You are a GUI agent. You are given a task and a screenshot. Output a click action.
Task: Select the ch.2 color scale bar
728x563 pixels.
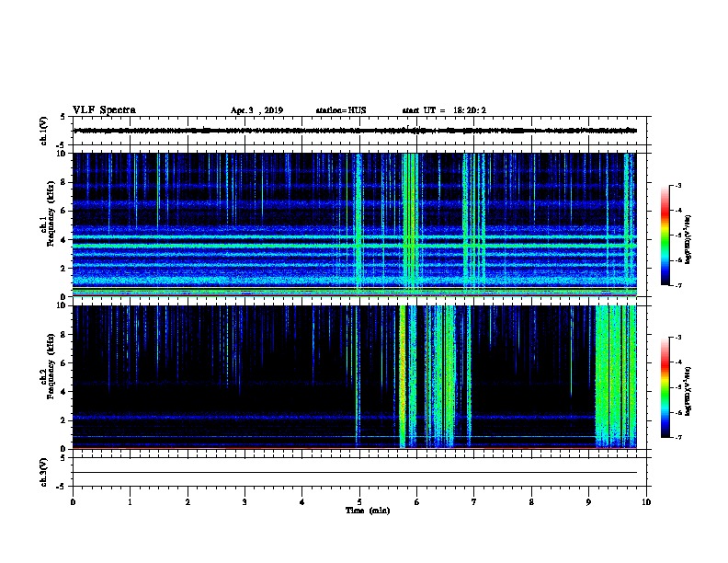665,387
